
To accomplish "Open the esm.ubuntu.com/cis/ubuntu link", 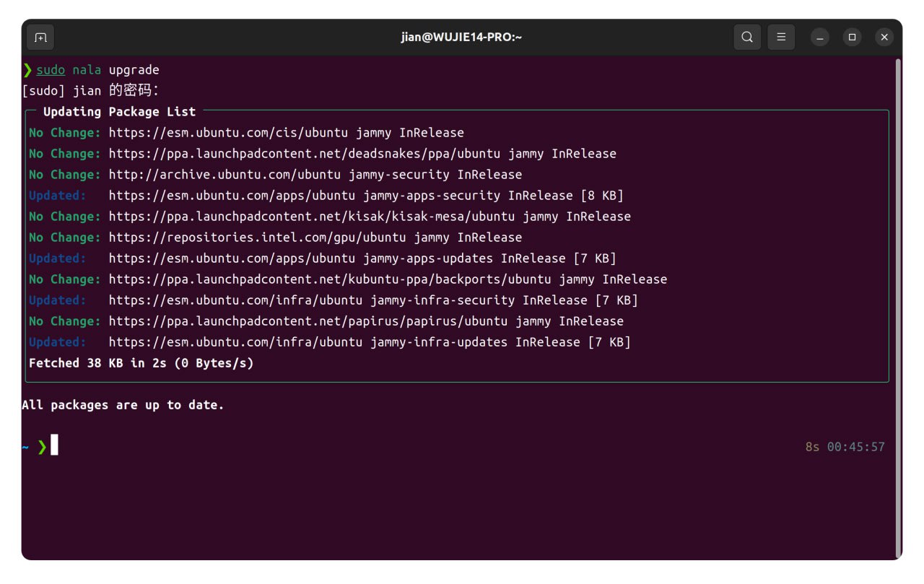I will pyautogui.click(x=228, y=133).
